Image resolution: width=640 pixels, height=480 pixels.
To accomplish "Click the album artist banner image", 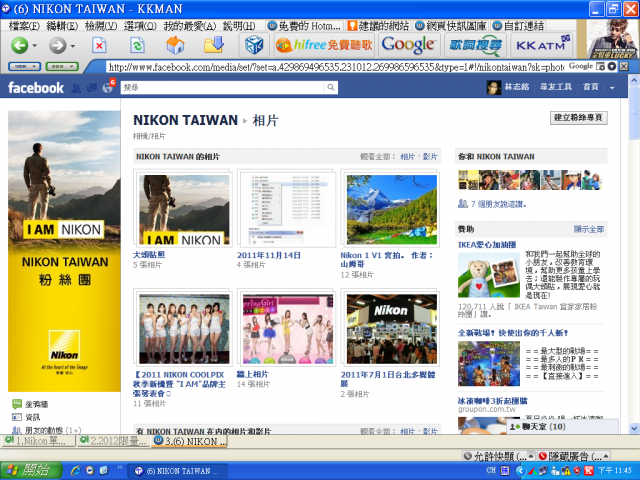I will (x=613, y=39).
